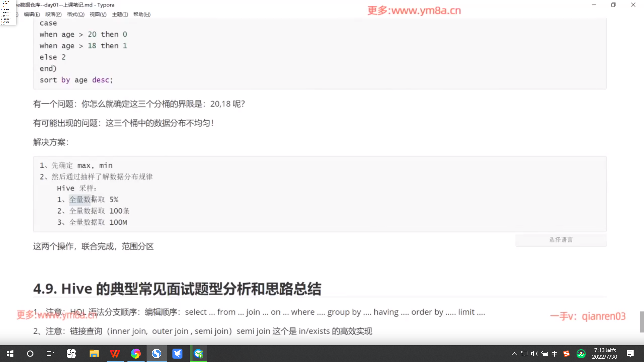
Task: Click the 选择语言 code language field
Action: pos(561,240)
